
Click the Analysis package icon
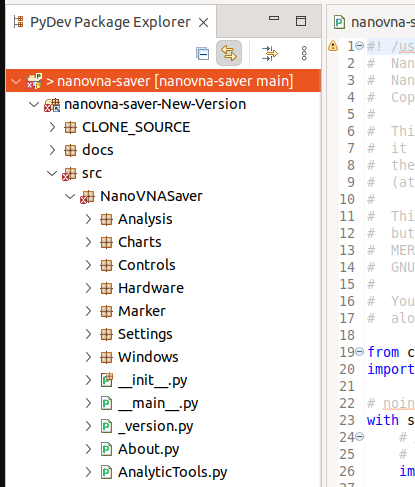click(x=106, y=219)
